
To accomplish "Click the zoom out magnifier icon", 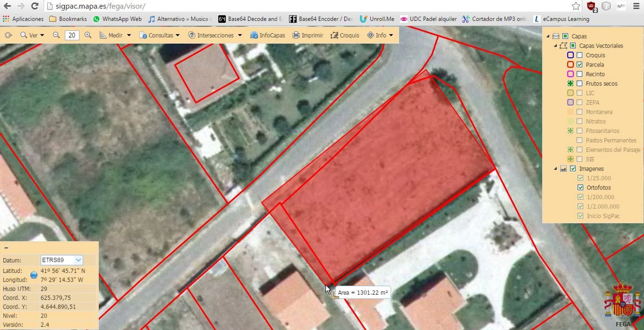I will [56, 35].
